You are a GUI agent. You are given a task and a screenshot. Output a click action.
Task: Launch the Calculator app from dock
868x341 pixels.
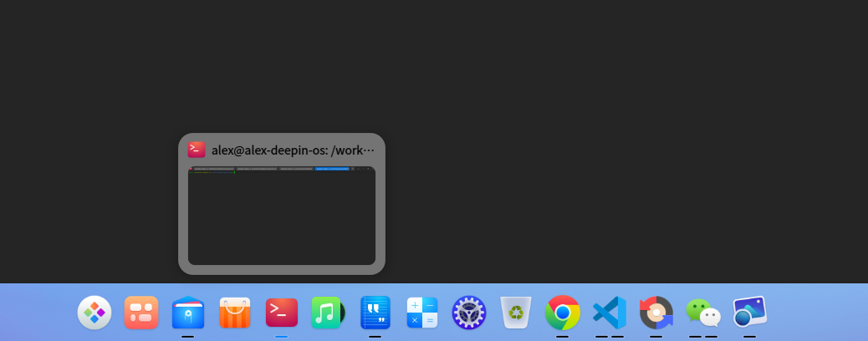click(x=422, y=313)
